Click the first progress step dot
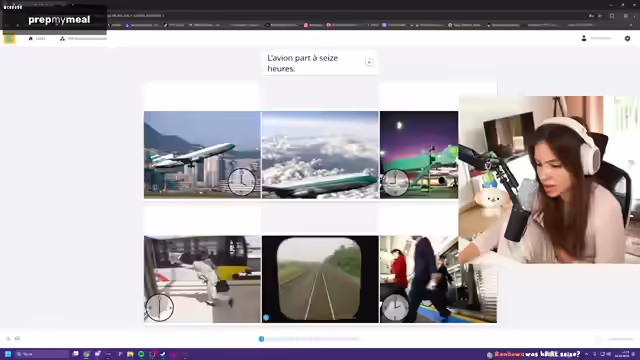Viewport: 640px width, 360px height. coord(262,339)
